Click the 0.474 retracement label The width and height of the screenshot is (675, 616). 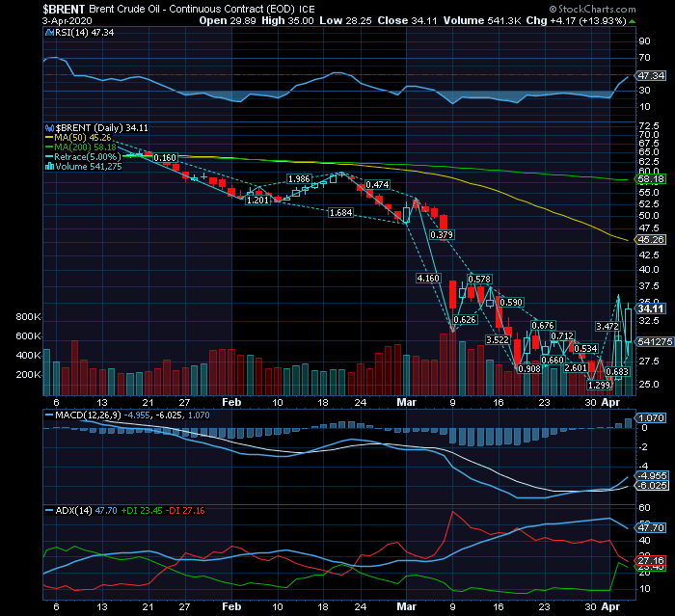click(377, 185)
